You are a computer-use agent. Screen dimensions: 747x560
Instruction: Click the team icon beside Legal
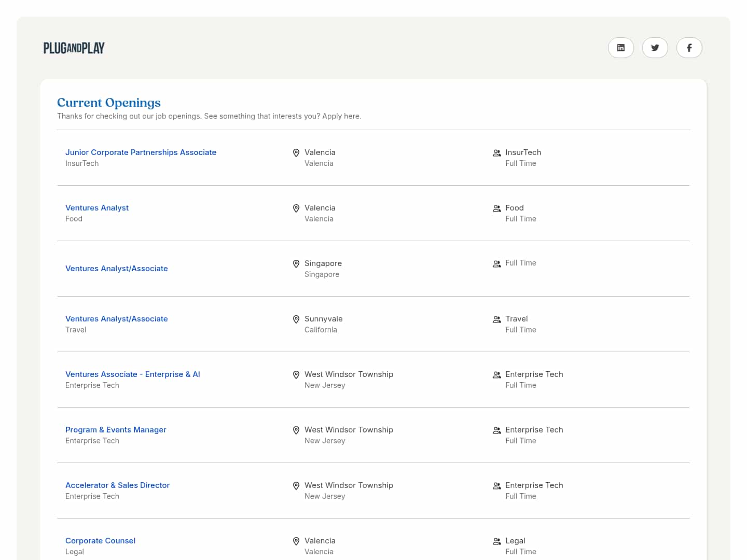pos(496,541)
